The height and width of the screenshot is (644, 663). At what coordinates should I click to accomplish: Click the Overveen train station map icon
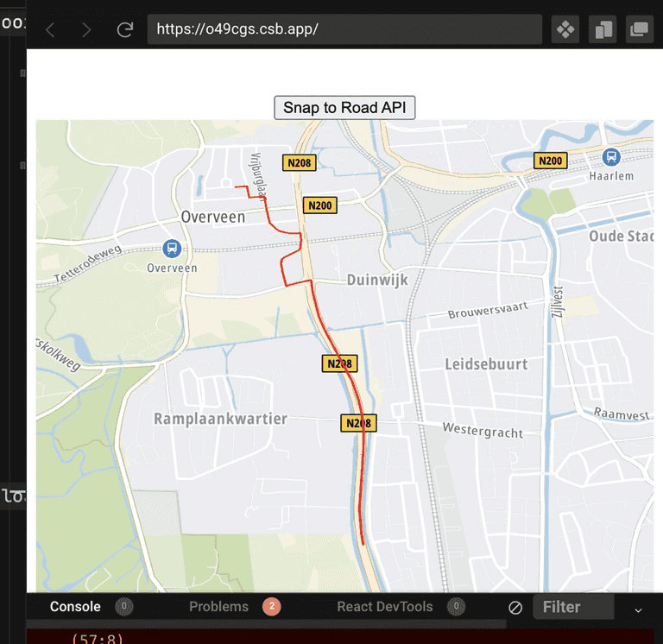pos(172,249)
